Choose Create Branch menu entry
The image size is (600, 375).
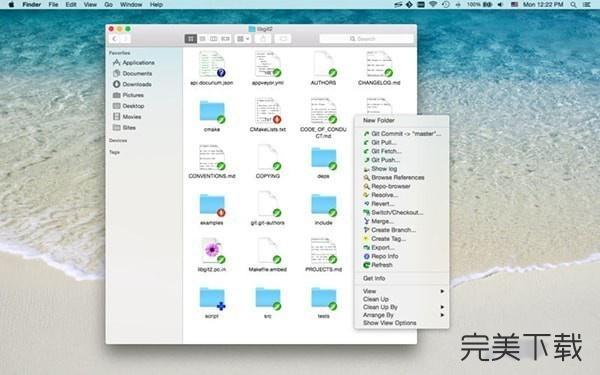[x=402, y=230]
